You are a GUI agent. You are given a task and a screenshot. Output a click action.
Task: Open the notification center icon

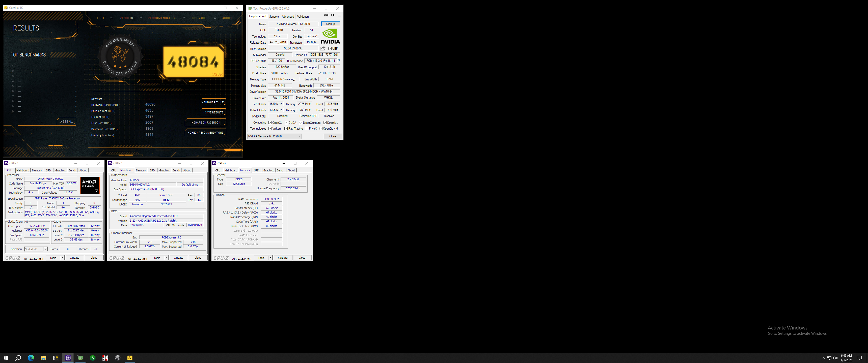[x=860, y=358]
